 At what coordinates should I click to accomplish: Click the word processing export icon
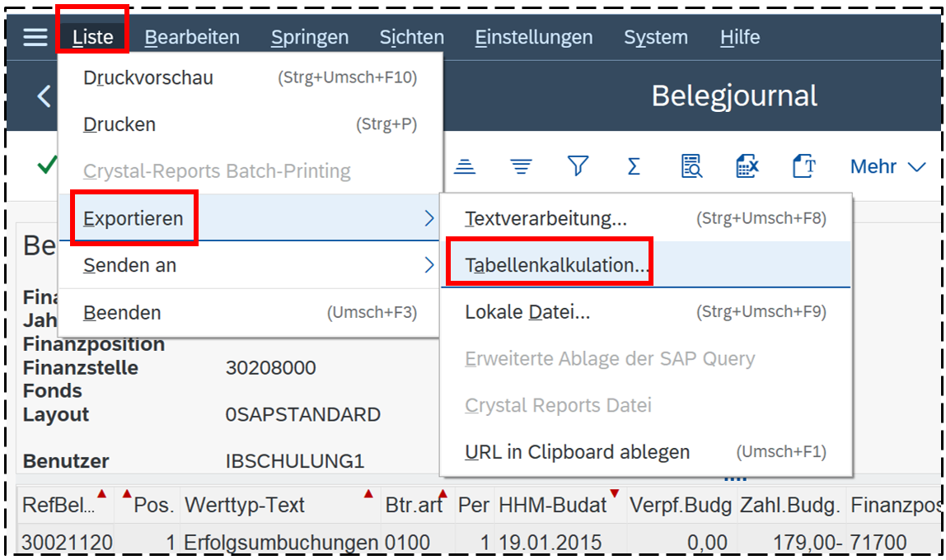click(x=803, y=167)
